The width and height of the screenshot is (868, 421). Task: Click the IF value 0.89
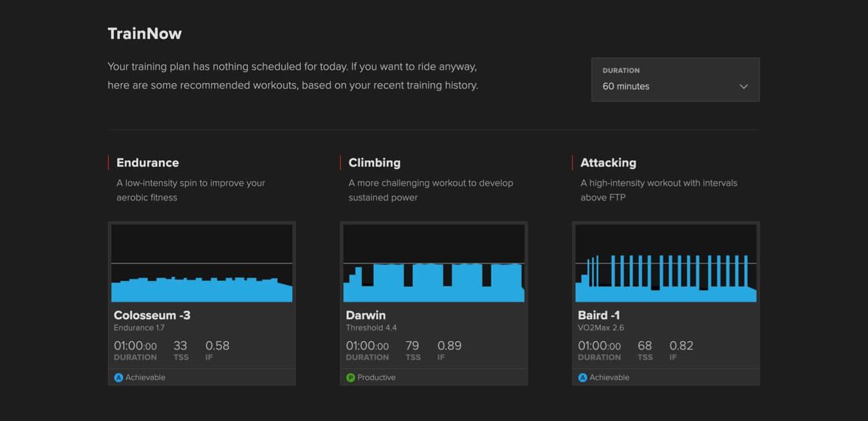point(449,346)
